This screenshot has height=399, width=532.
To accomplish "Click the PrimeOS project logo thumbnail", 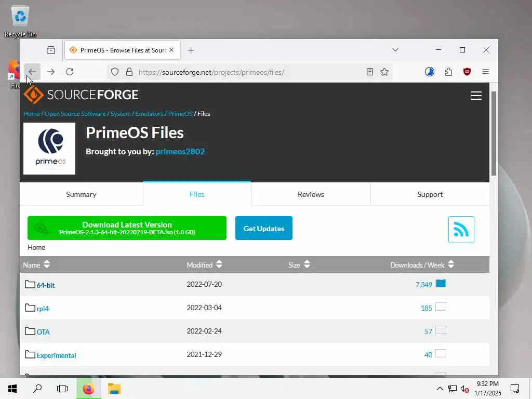I will (49, 149).
